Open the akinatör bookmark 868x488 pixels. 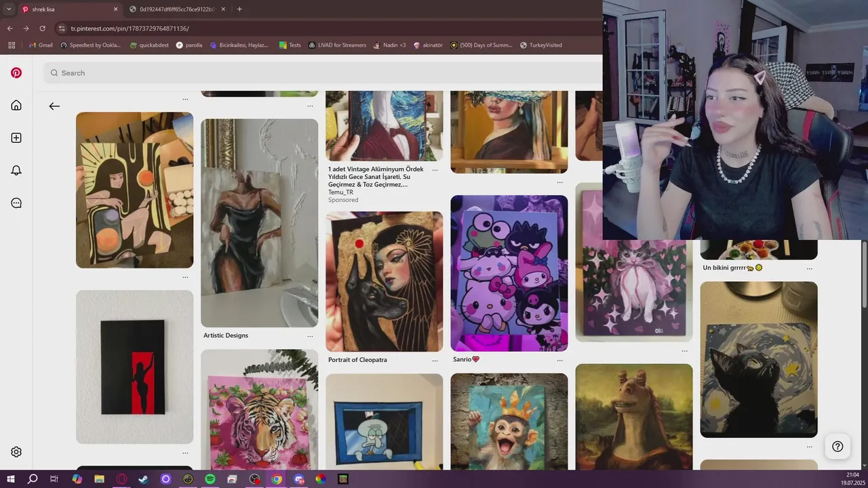point(427,45)
